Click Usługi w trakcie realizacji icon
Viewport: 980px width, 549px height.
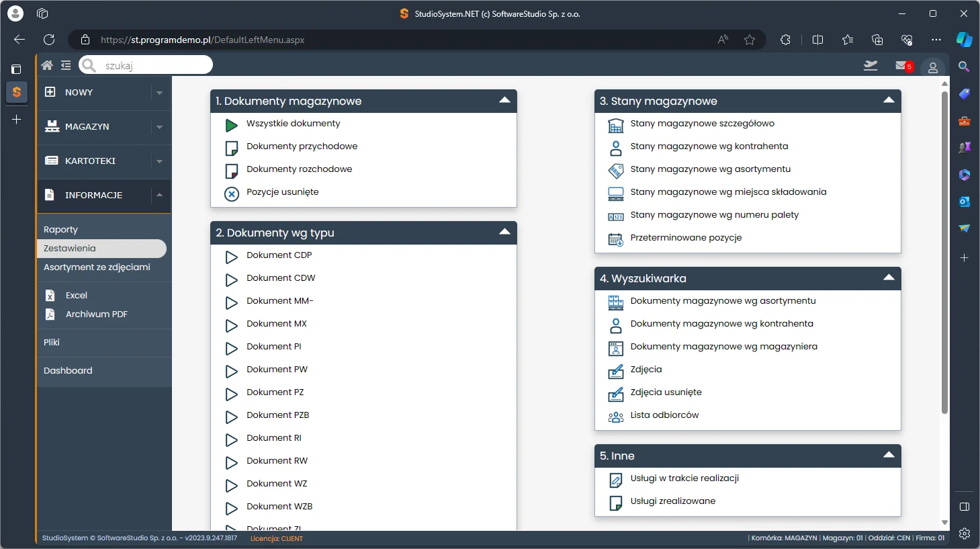tap(615, 480)
